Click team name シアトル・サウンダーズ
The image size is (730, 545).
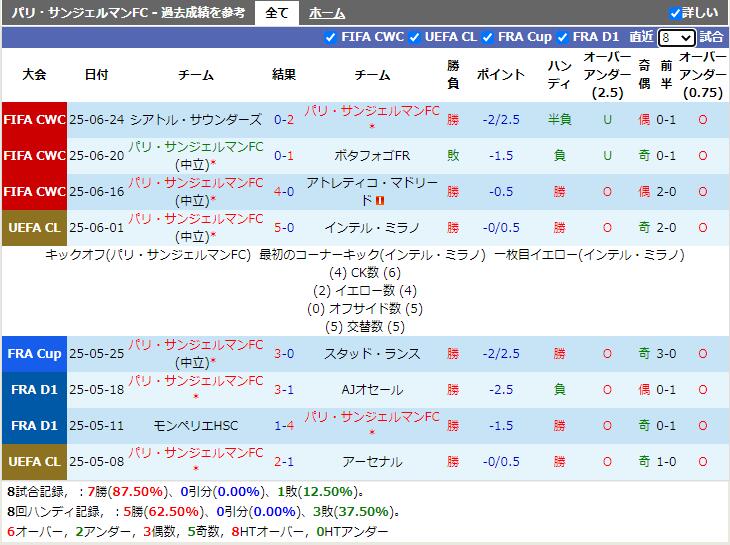click(196, 120)
